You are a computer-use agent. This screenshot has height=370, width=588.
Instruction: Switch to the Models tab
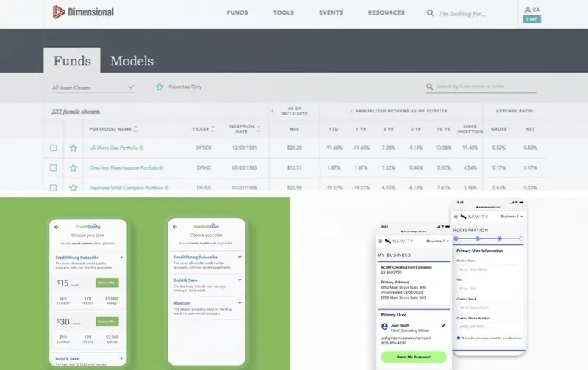coord(132,61)
